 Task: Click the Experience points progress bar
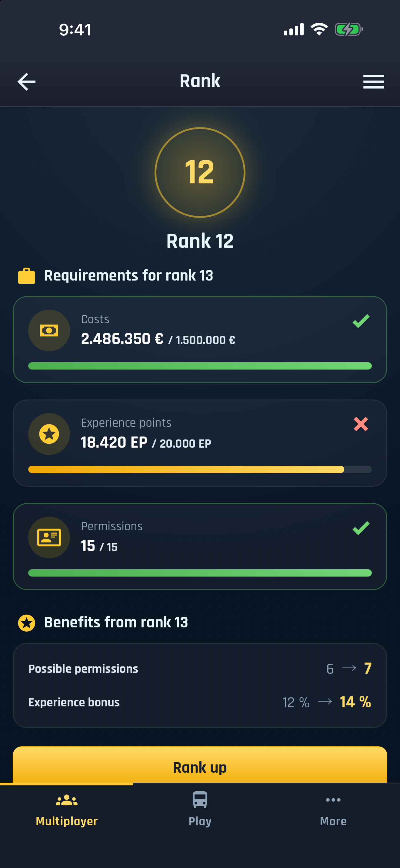point(200,469)
